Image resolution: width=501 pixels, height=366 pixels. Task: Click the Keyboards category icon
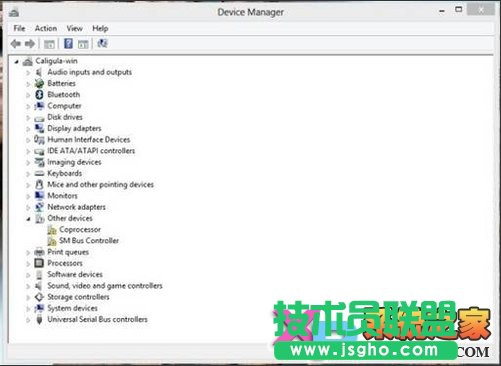tap(39, 173)
